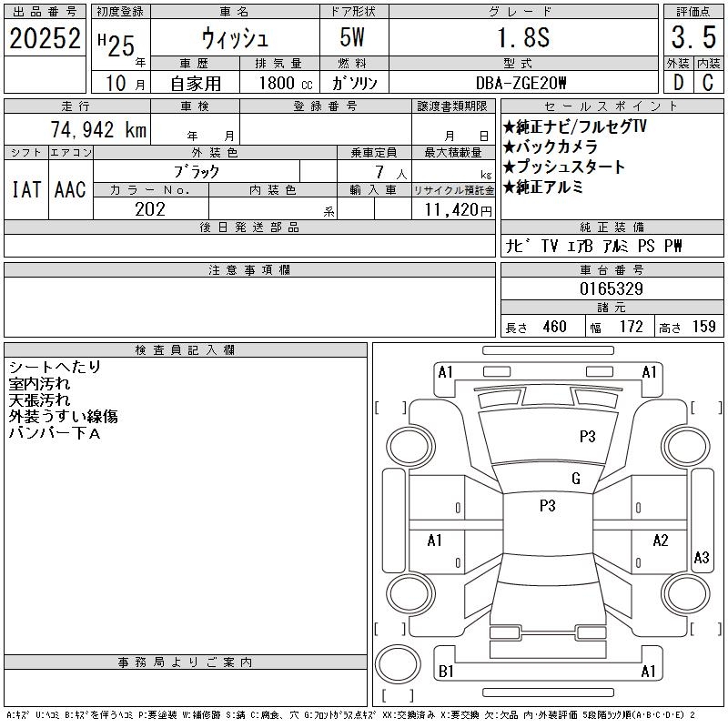The height and width of the screenshot is (728, 728).
Task: Click the recycle deposit 11,420円 value
Action: [458, 210]
